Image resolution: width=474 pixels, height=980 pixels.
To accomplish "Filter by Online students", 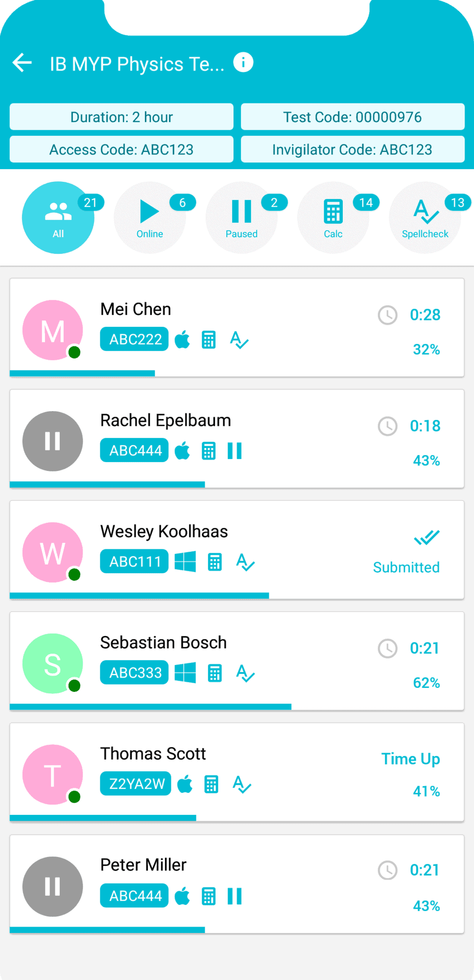I will point(150,218).
